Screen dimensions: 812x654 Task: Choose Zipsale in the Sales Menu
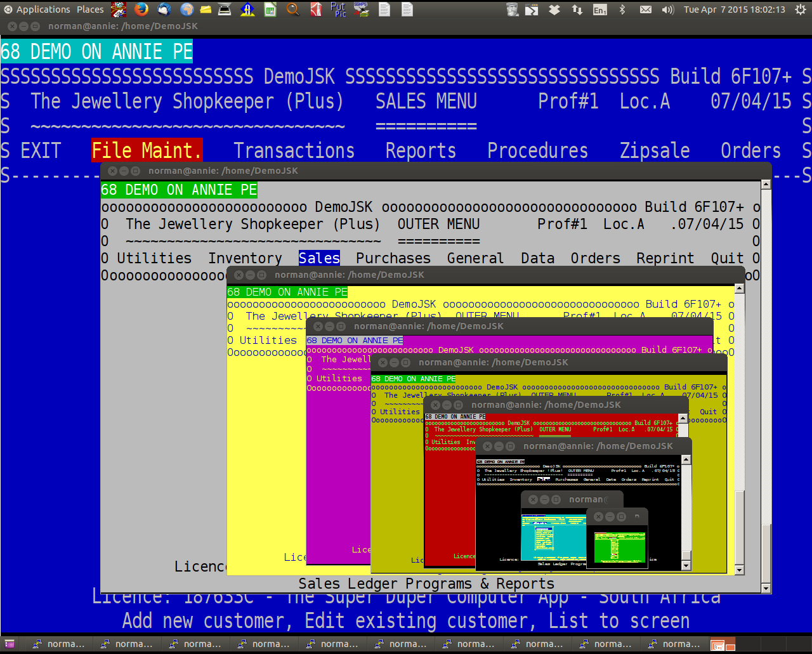655,151
